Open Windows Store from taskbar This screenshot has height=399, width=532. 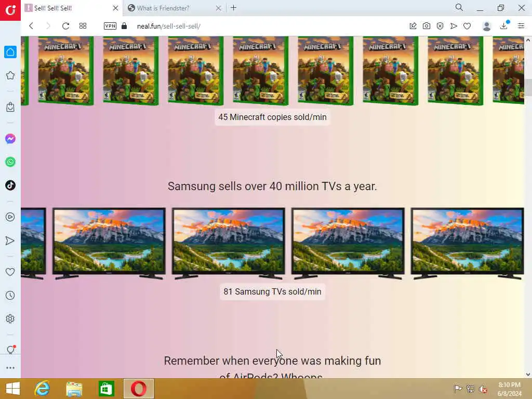(106, 389)
